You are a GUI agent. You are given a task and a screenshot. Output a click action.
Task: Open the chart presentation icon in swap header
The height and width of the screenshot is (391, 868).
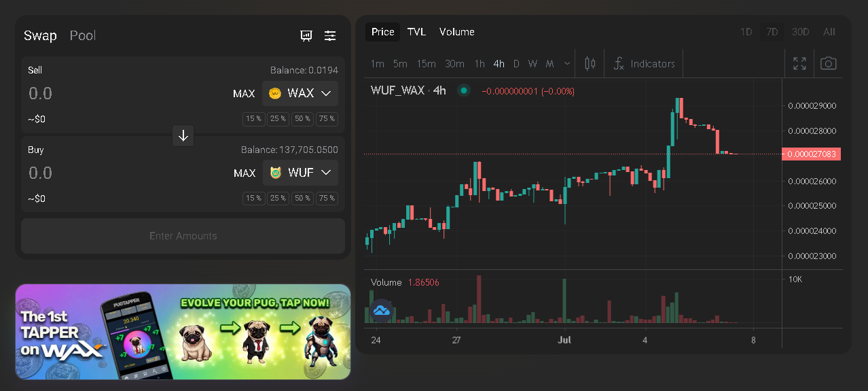(306, 35)
